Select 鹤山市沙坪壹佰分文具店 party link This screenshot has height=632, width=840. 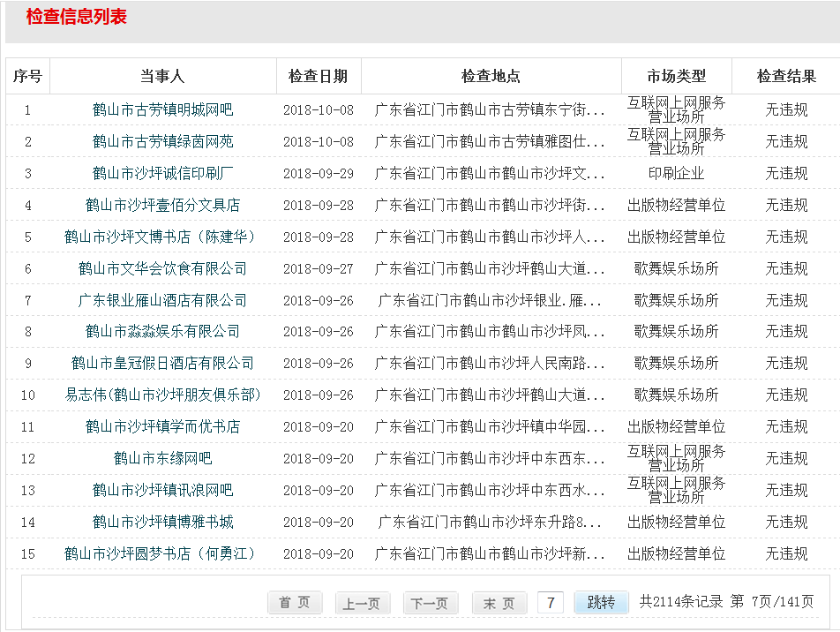point(162,206)
